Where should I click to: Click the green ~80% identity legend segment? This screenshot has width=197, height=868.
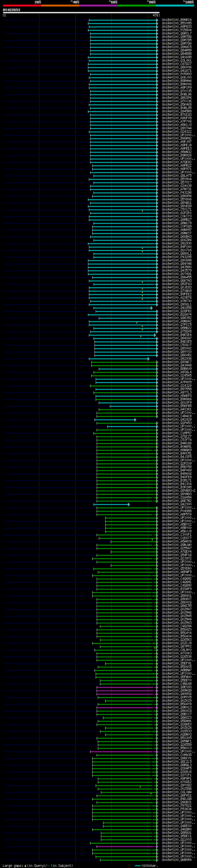(137, 6)
